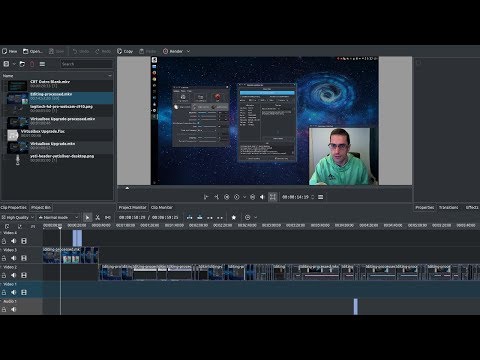Hide video on Video 2 track
480x360 pixels.
pyautogui.click(x=24, y=275)
